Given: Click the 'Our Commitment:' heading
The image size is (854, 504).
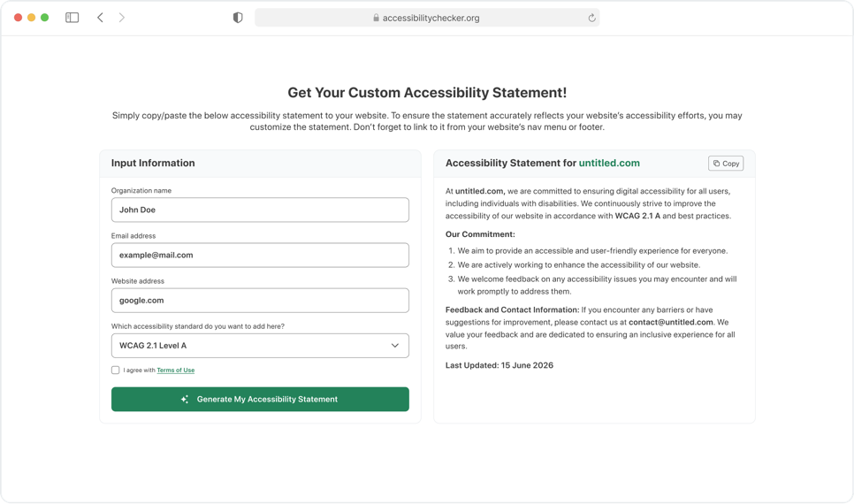Looking at the screenshot, I should (480, 234).
